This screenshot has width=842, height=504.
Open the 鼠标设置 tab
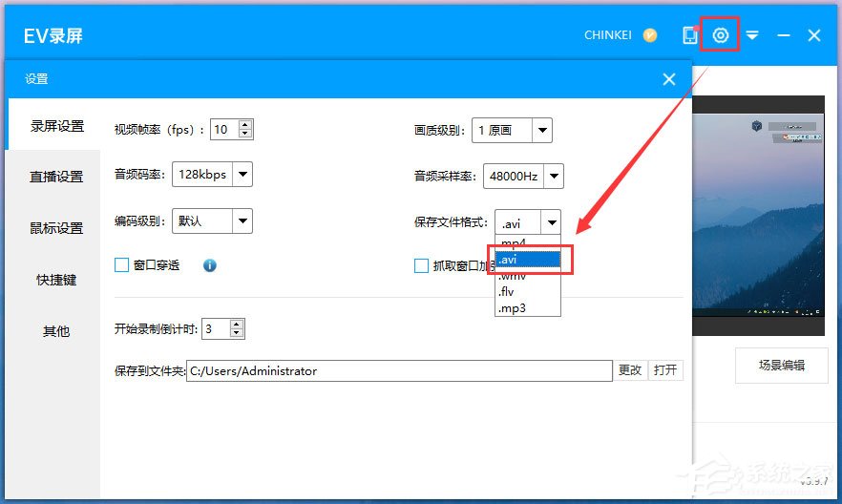pyautogui.click(x=56, y=228)
